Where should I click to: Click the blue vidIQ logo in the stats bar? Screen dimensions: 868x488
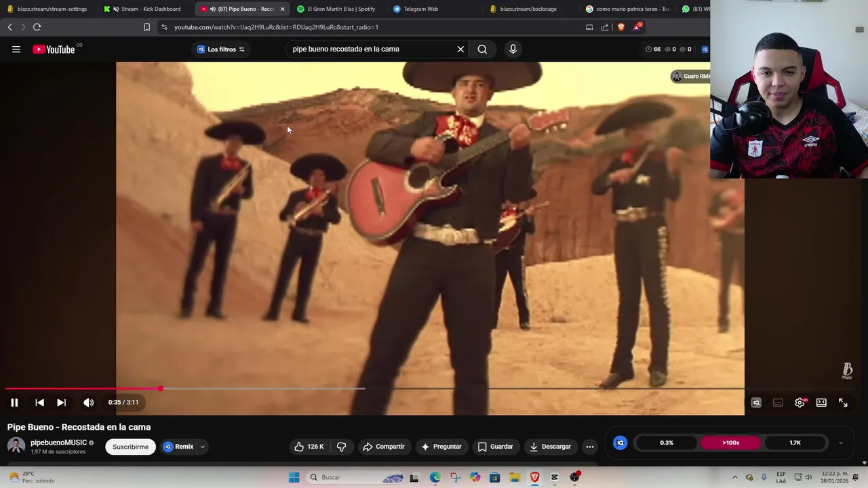coord(620,443)
